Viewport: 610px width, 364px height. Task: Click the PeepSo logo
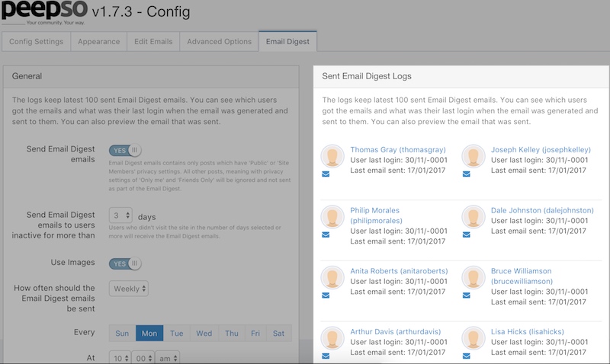click(44, 11)
